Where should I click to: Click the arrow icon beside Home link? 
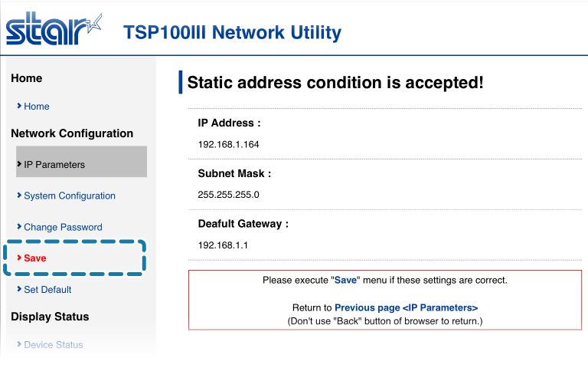pos(19,106)
